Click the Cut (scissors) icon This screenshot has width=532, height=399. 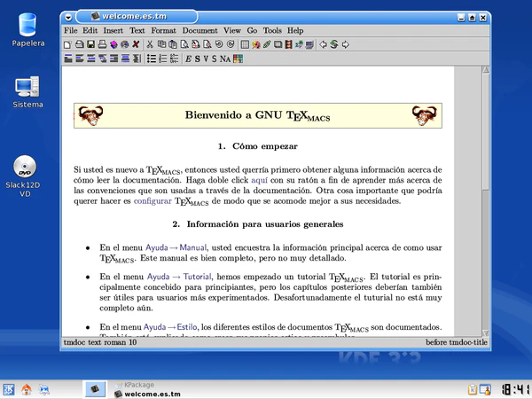click(150, 43)
